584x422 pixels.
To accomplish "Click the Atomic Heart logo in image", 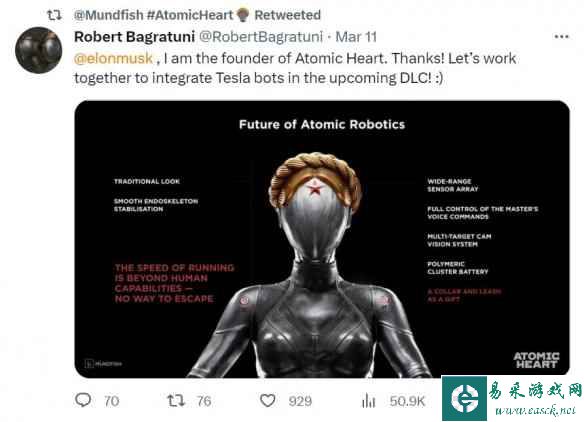I will click(536, 360).
